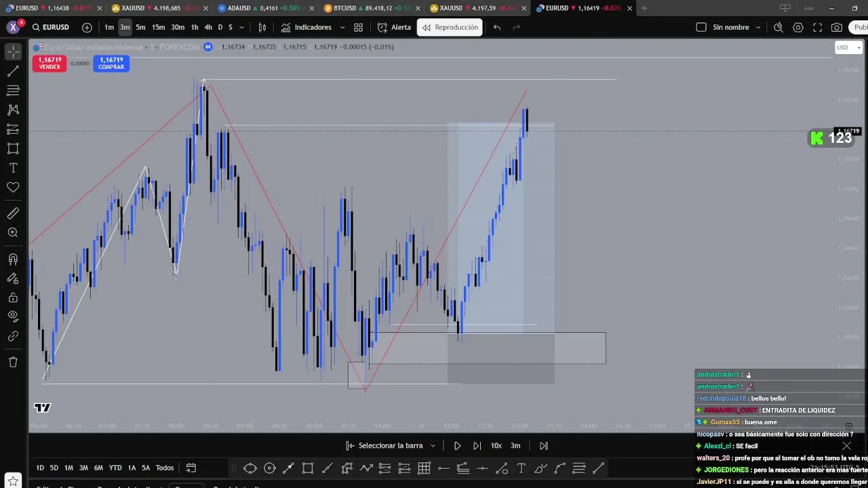
Task: Select the ruler measure tool
Action: (x=13, y=213)
